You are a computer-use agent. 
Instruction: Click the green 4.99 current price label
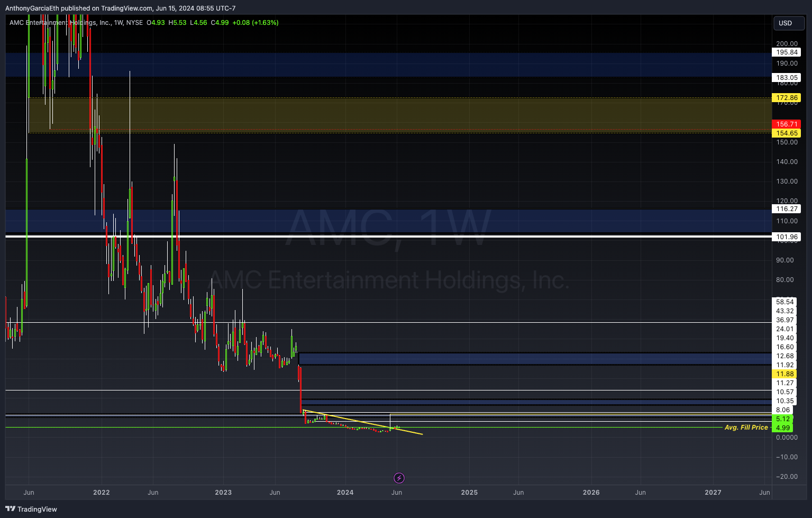click(783, 428)
